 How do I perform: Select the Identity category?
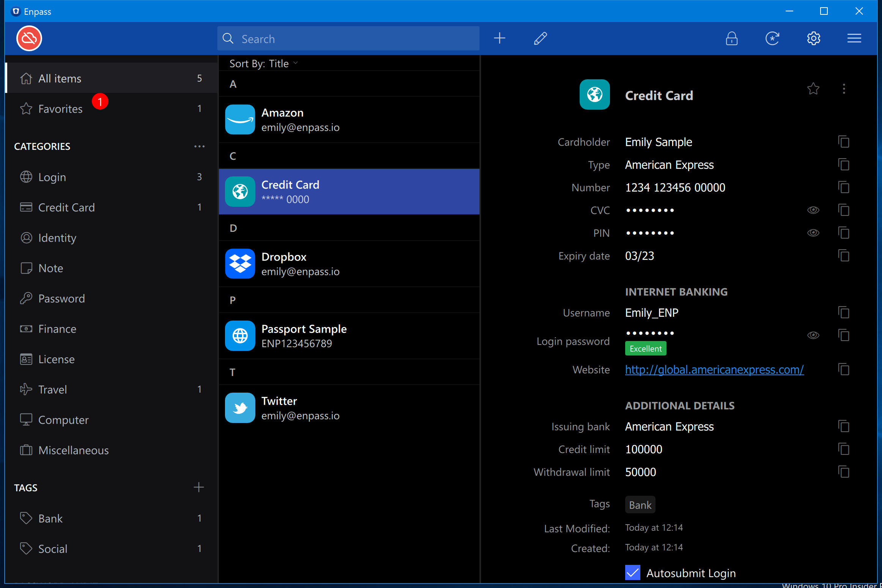[112, 238]
